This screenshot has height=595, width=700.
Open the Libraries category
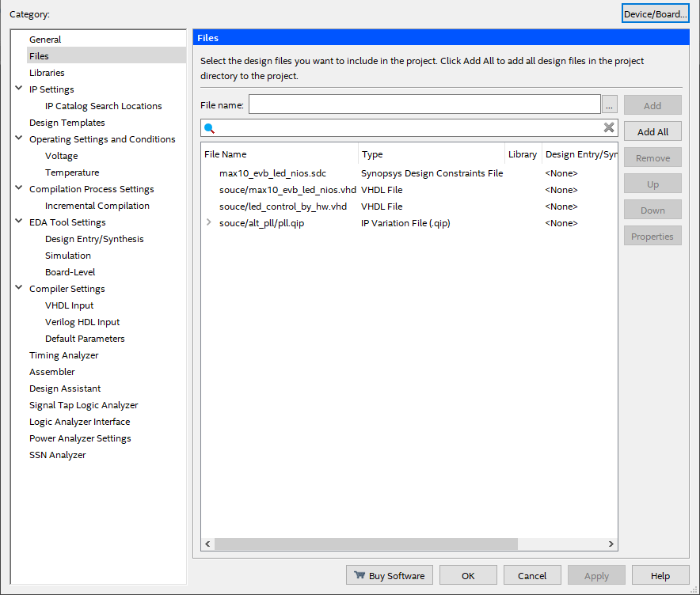coord(47,73)
